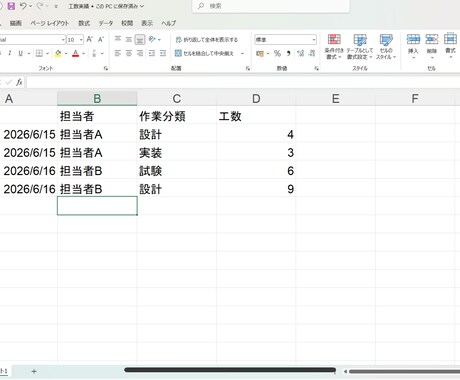Expand the merge and center dropdown arrow

[x=242, y=53]
